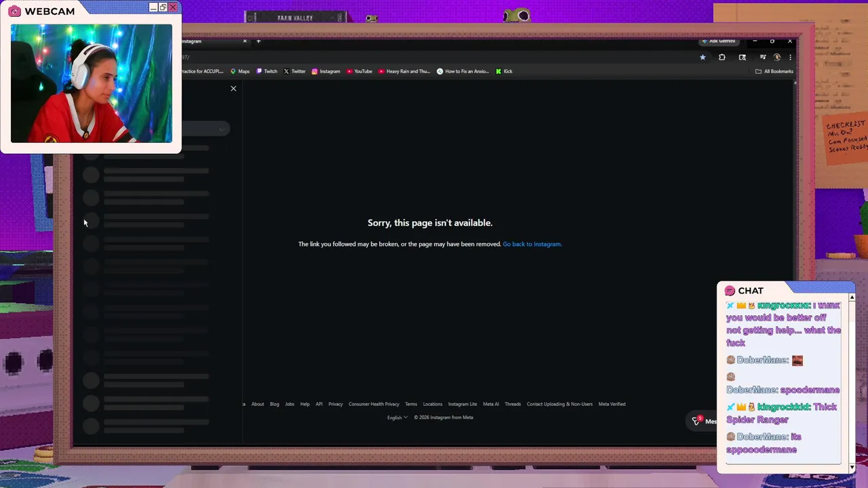Open the How to Fix an Anxio... bookmark
This screenshot has height=488, width=868.
click(463, 71)
